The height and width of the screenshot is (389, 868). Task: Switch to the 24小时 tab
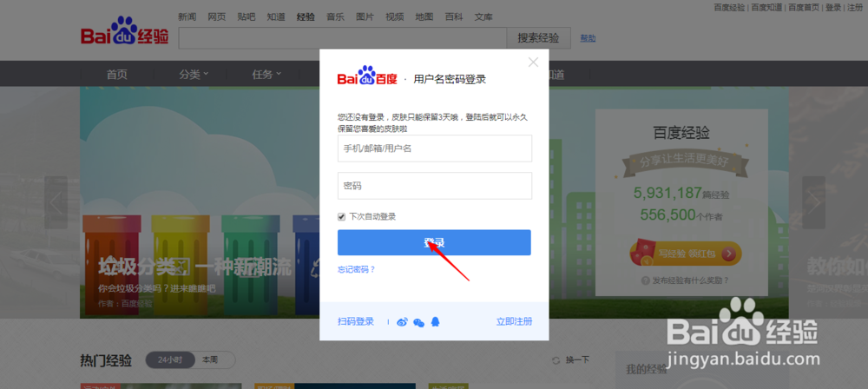click(x=170, y=359)
